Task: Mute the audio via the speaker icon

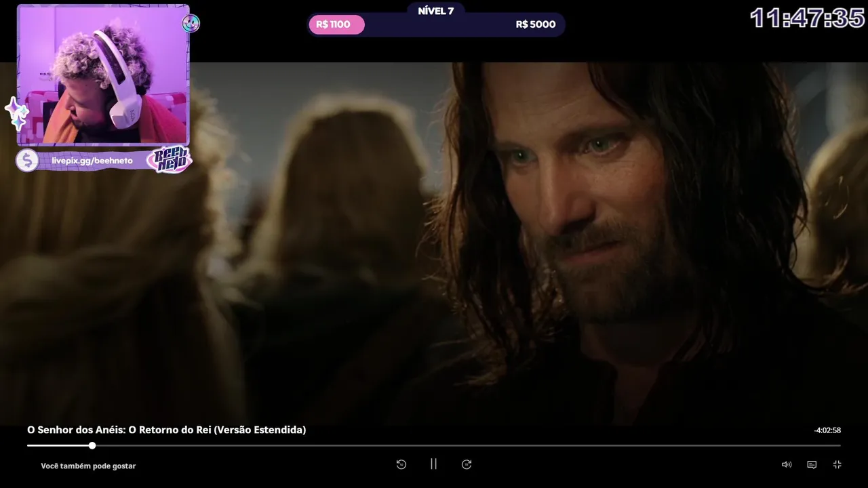Action: (787, 464)
